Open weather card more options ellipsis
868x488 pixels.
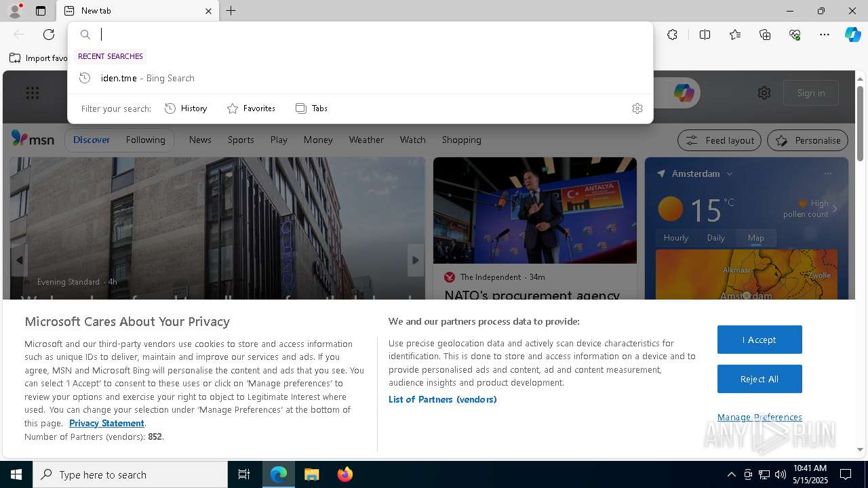pyautogui.click(x=827, y=174)
